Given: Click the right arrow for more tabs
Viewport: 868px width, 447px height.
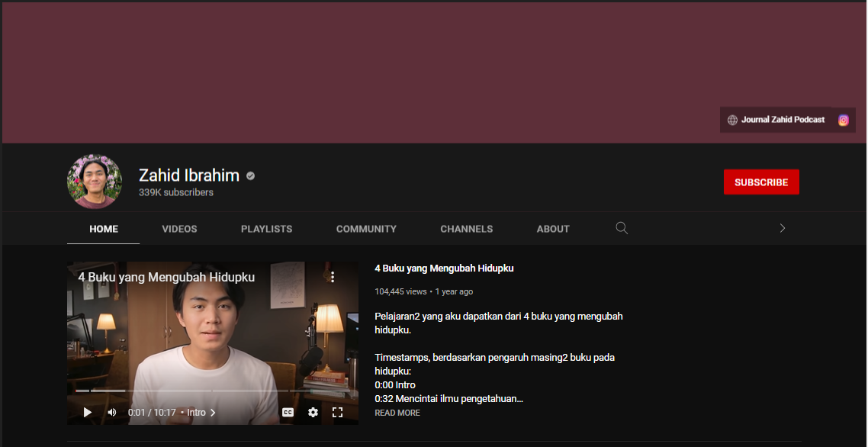Looking at the screenshot, I should click(x=783, y=228).
